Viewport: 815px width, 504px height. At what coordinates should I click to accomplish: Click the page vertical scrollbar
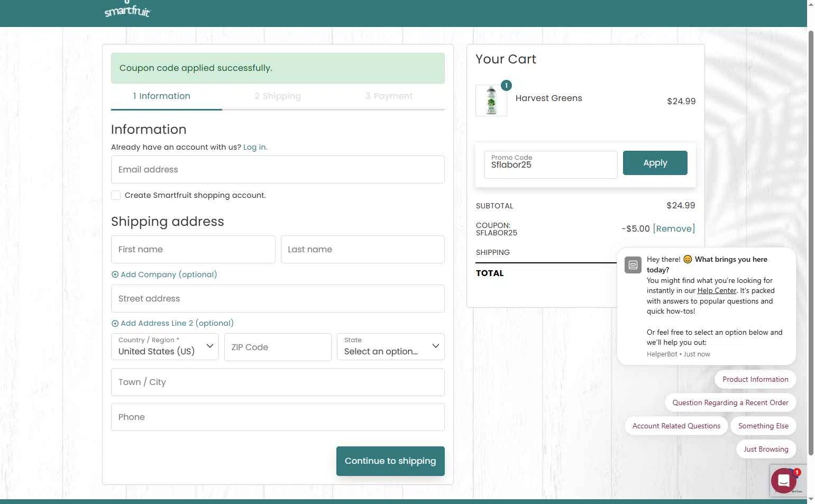pos(811,243)
